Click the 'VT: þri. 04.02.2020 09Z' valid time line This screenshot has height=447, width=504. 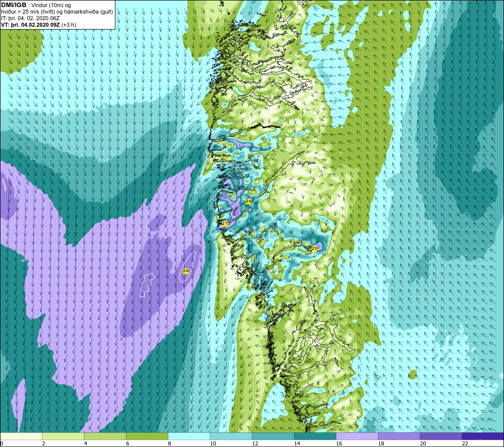point(30,25)
